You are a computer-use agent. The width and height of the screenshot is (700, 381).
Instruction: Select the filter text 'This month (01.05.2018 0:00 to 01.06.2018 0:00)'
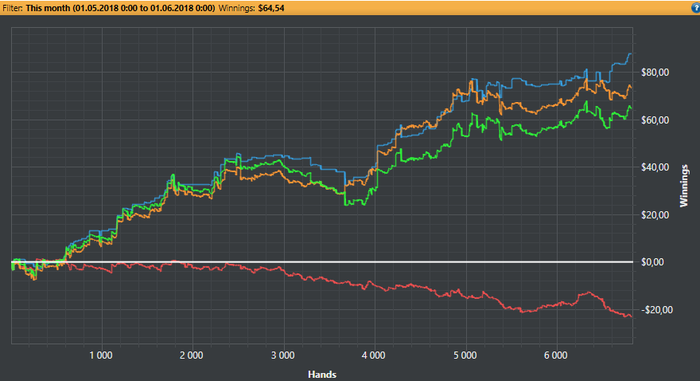point(120,8)
